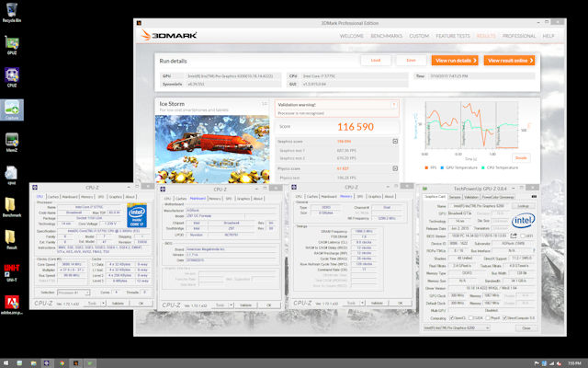Click the Details button below the chart
Screen dimensions: 588x368
tap(521, 157)
